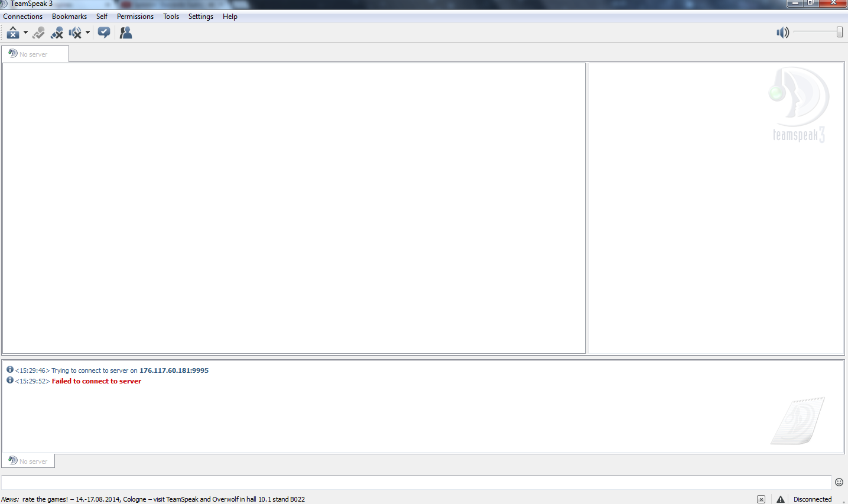
Task: Click the volume speaker icon
Action: [783, 32]
